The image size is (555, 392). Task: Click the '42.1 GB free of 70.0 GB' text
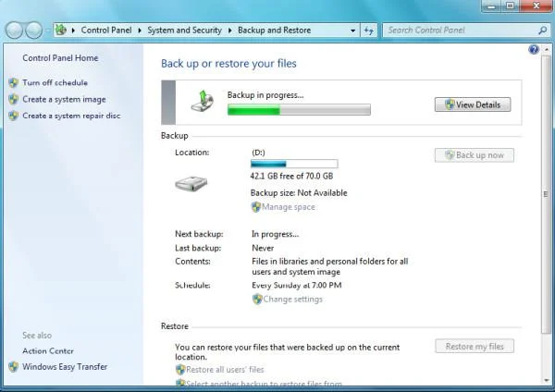(291, 177)
